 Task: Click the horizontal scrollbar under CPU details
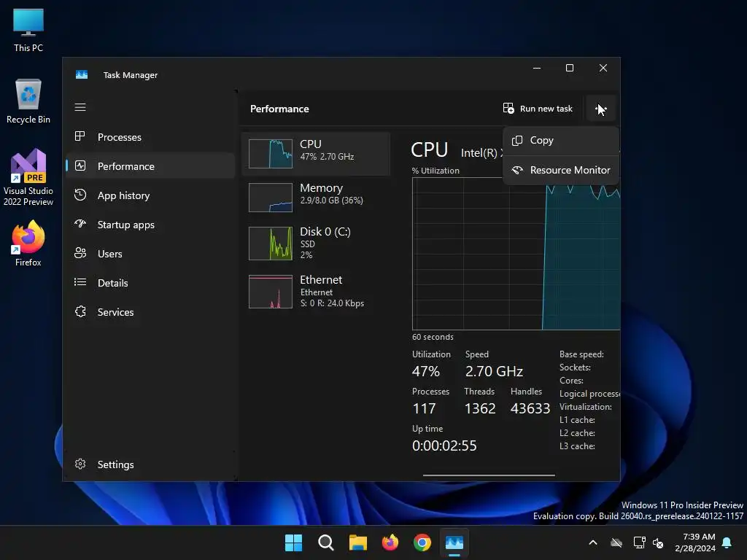coord(489,475)
